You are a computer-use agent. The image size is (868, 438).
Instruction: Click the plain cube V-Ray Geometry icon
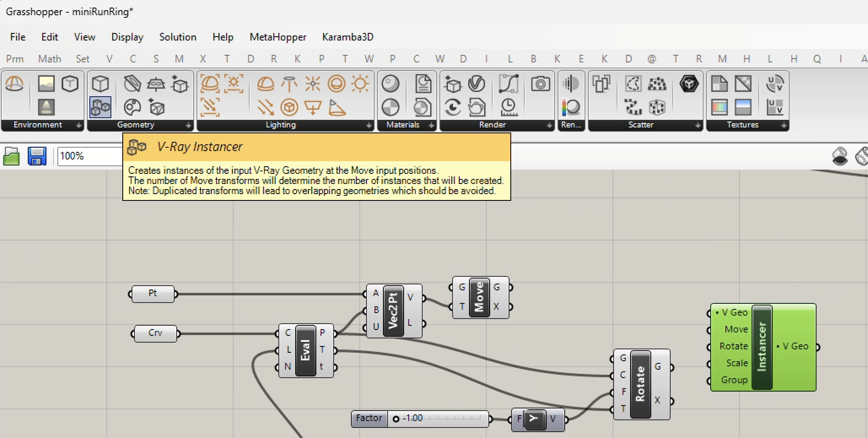click(100, 84)
